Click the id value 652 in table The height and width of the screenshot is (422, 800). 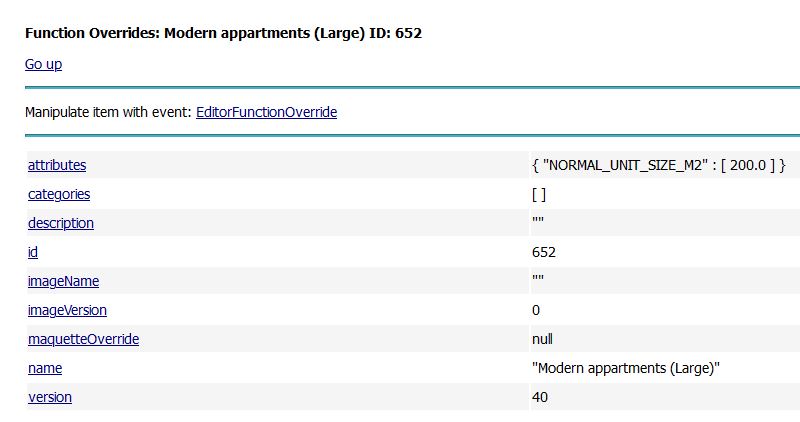(544, 252)
